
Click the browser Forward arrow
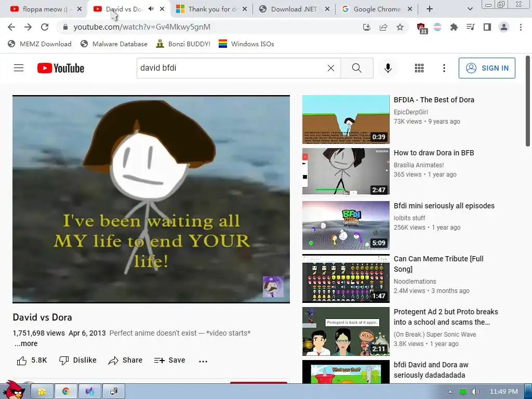28,27
